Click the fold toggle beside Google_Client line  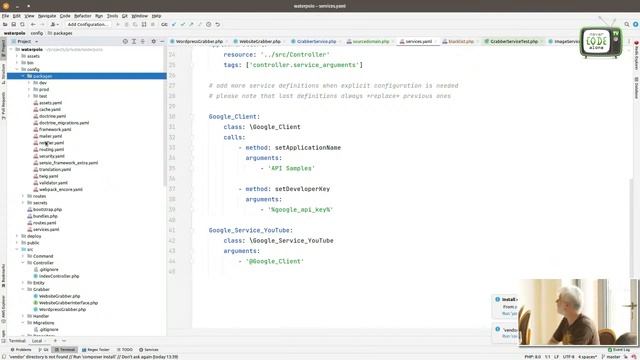(191, 117)
